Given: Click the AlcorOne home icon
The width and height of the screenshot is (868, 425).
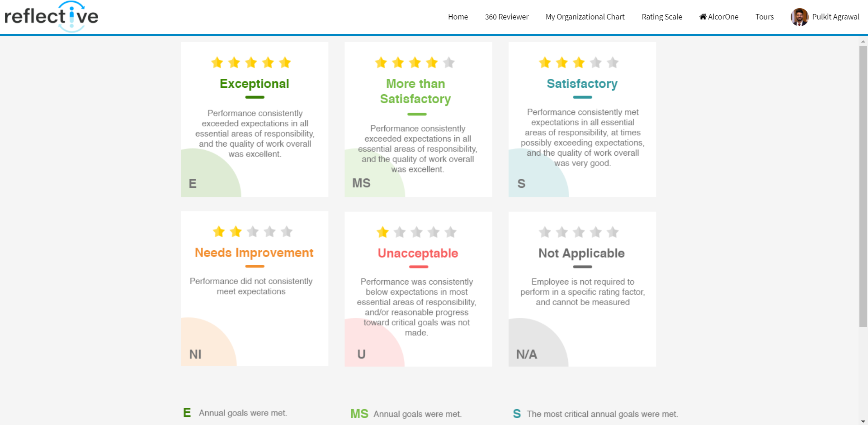Looking at the screenshot, I should pos(703,17).
